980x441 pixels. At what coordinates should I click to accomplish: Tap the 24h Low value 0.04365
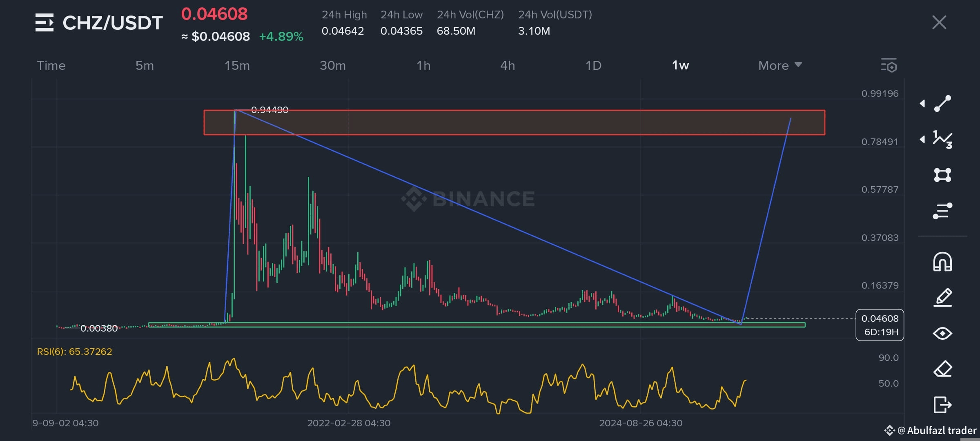point(401,31)
